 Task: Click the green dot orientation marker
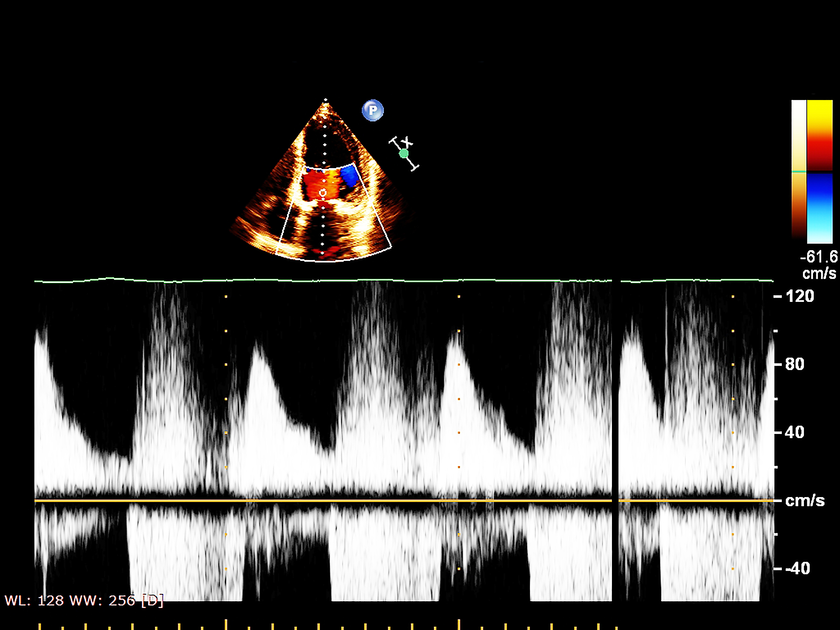404,153
